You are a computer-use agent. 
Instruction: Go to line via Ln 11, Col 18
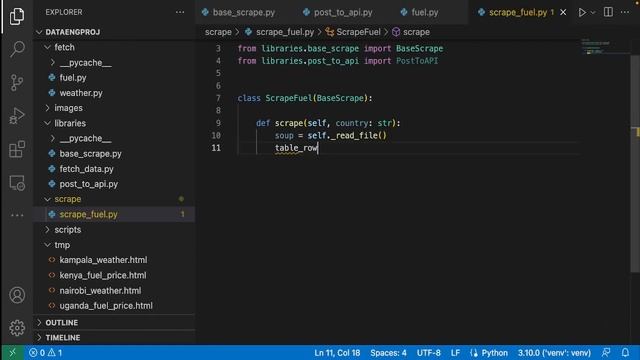click(337, 353)
